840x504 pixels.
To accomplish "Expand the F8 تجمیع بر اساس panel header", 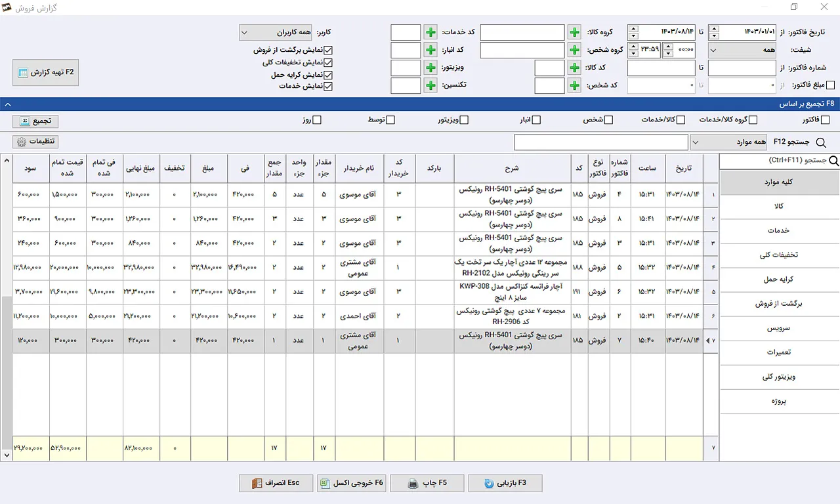I will pos(420,104).
